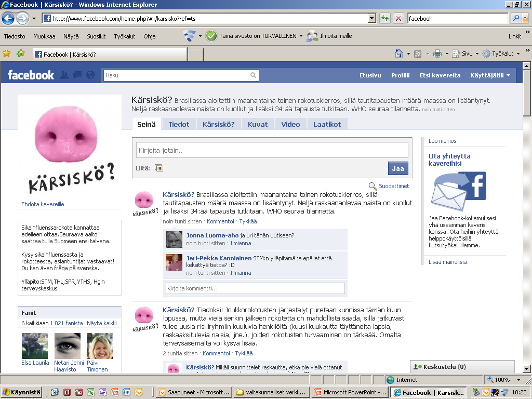This screenshot has width=532, height=399.
Task: Click the Facebook logo
Action: click(31, 75)
